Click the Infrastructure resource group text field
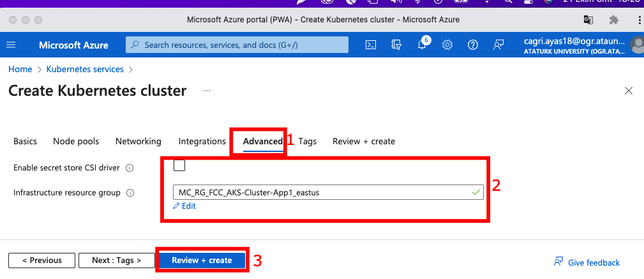This screenshot has height=279, width=644. point(319,192)
